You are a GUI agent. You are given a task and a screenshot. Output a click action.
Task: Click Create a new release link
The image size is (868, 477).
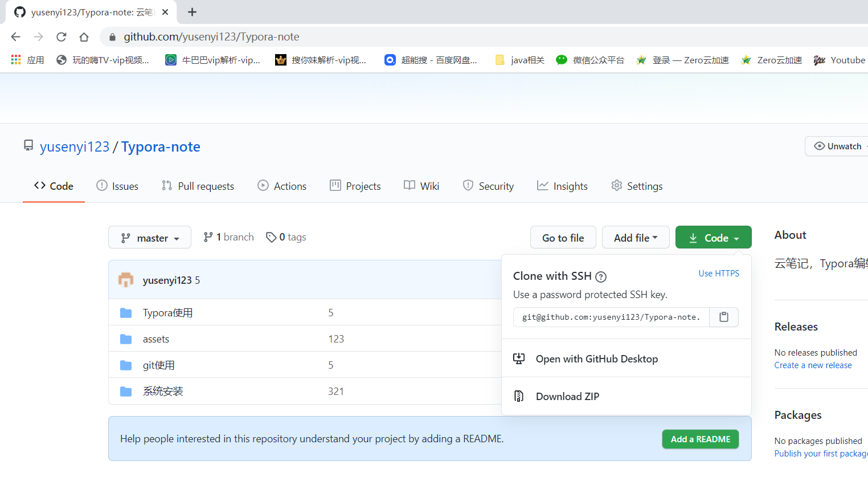coord(813,365)
